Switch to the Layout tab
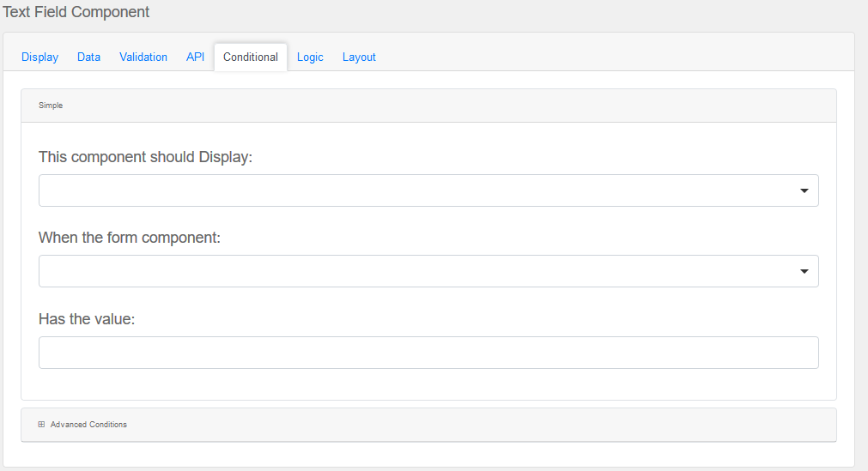The width and height of the screenshot is (868, 471). point(359,57)
